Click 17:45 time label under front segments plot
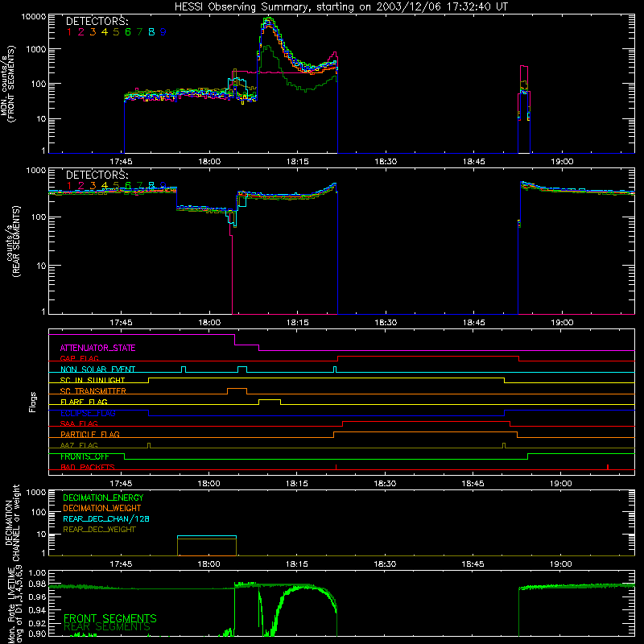The height and width of the screenshot is (644, 644). pos(121,162)
